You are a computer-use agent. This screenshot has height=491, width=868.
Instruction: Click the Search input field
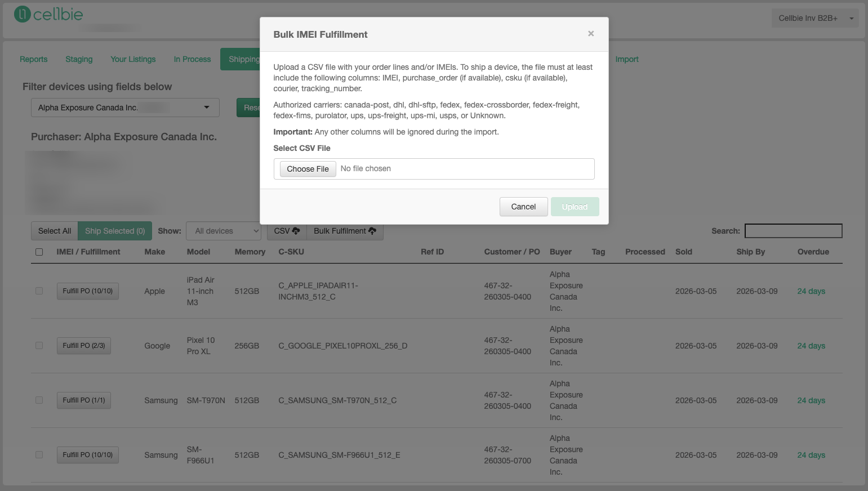[793, 231]
